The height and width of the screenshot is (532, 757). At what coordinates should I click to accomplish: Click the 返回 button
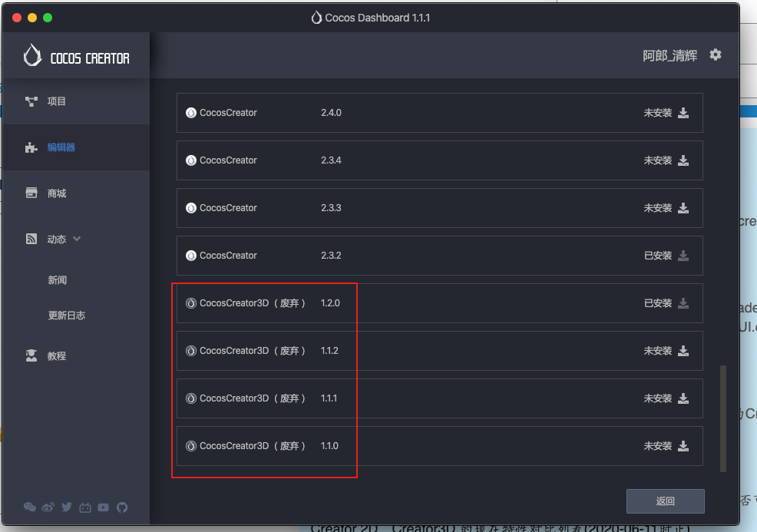[x=666, y=501]
